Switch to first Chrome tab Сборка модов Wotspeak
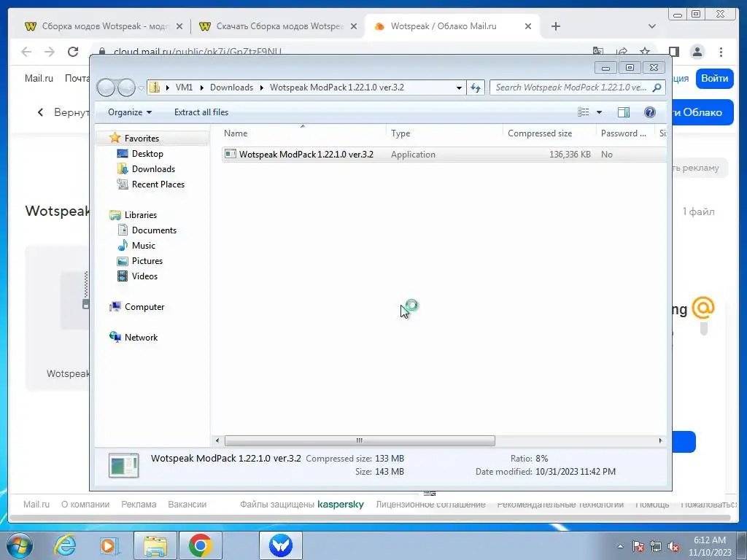 pos(104,26)
